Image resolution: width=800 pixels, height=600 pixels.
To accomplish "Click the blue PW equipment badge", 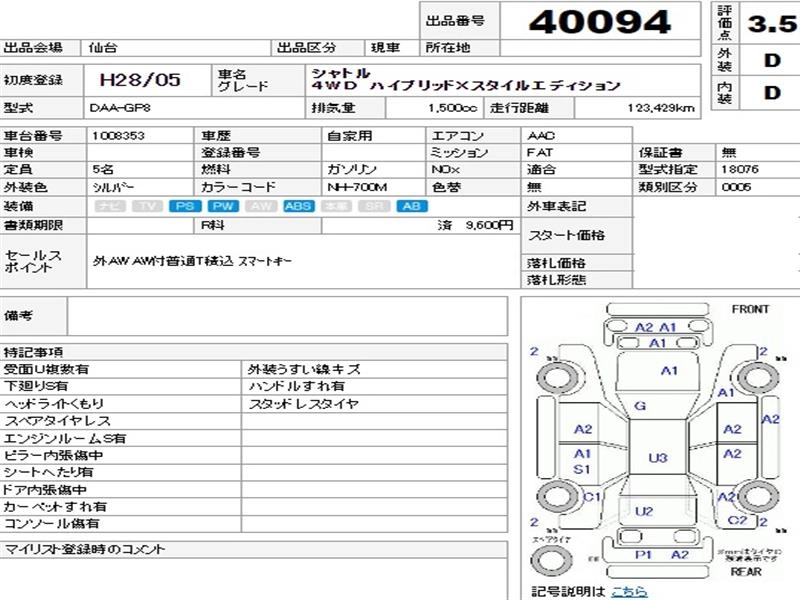I will point(223,206).
